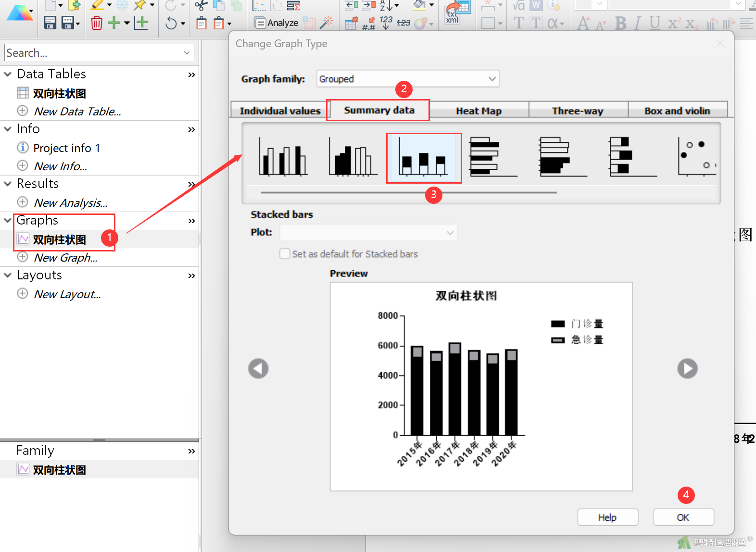Viewport: 756px width, 552px height.
Task: Show previous preview with left arrow
Action: [258, 369]
